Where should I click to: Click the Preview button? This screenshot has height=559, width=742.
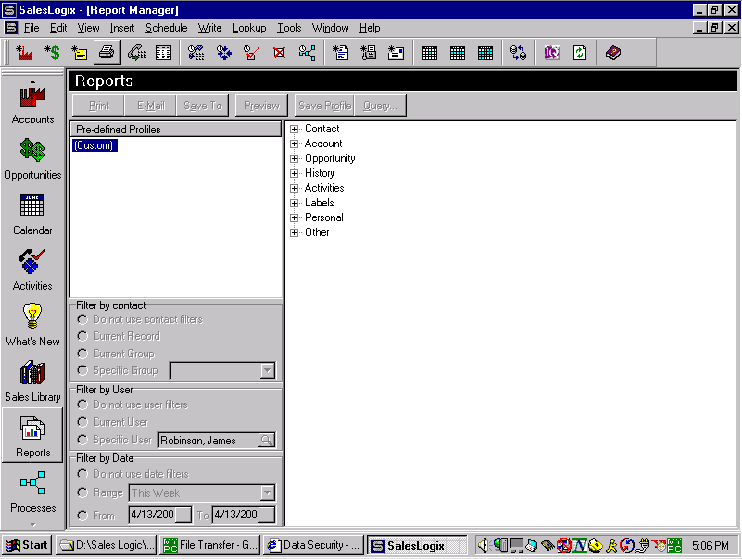point(262,106)
